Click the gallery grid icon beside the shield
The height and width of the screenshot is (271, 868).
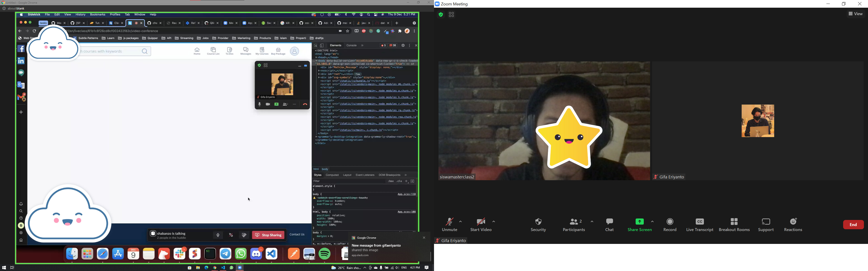452,14
